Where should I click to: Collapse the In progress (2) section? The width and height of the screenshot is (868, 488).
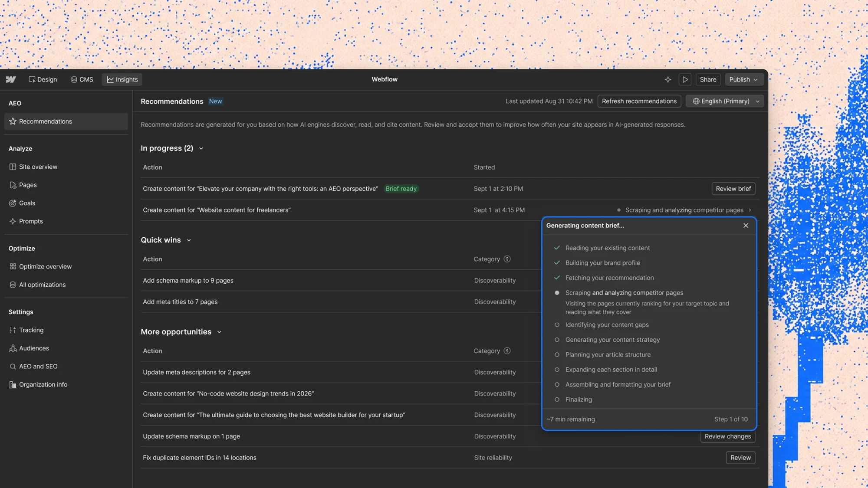(201, 148)
